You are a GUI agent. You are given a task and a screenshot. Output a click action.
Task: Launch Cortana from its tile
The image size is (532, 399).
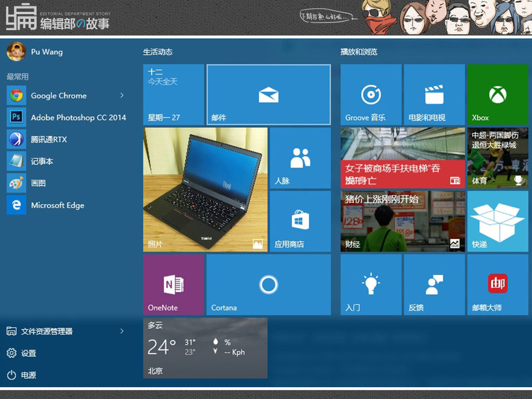[x=268, y=285]
